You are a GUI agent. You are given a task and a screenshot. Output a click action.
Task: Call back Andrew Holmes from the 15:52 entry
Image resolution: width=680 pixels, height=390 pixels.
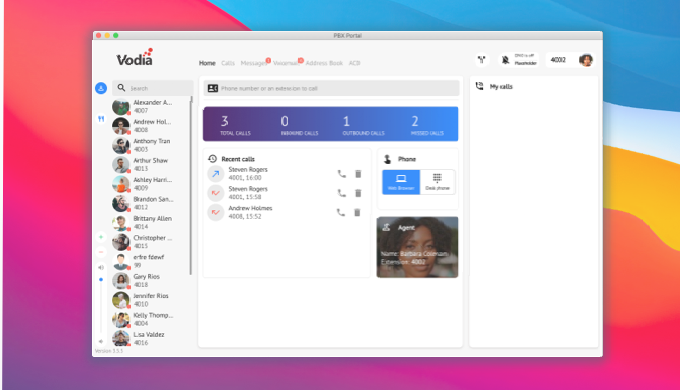(x=341, y=213)
